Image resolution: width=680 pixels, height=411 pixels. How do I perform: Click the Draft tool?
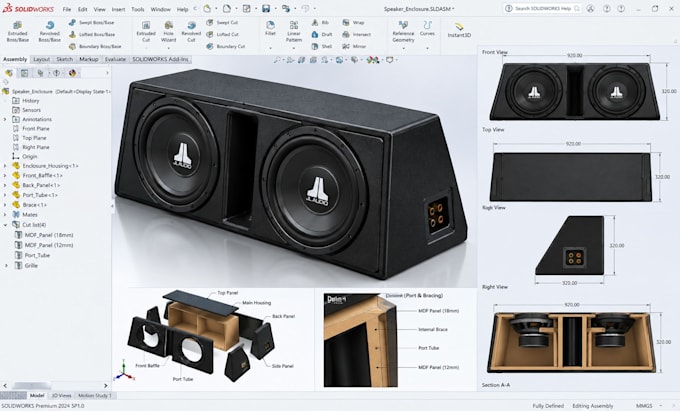(x=322, y=34)
